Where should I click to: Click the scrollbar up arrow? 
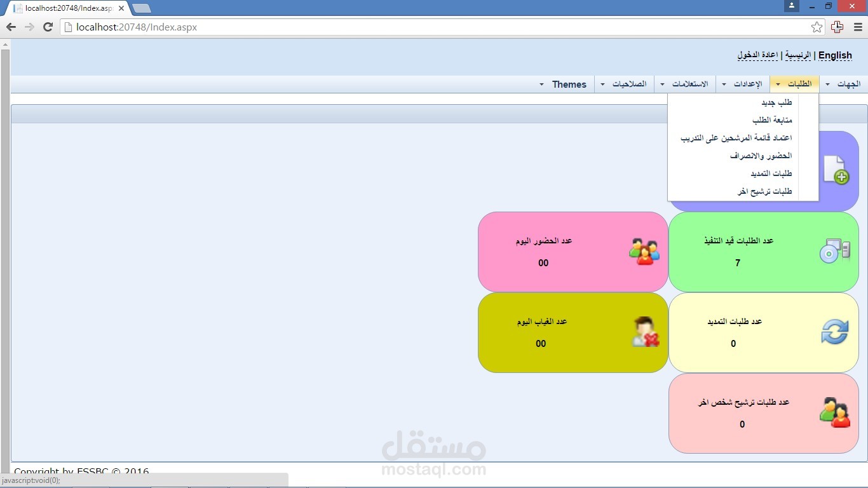pos(5,44)
